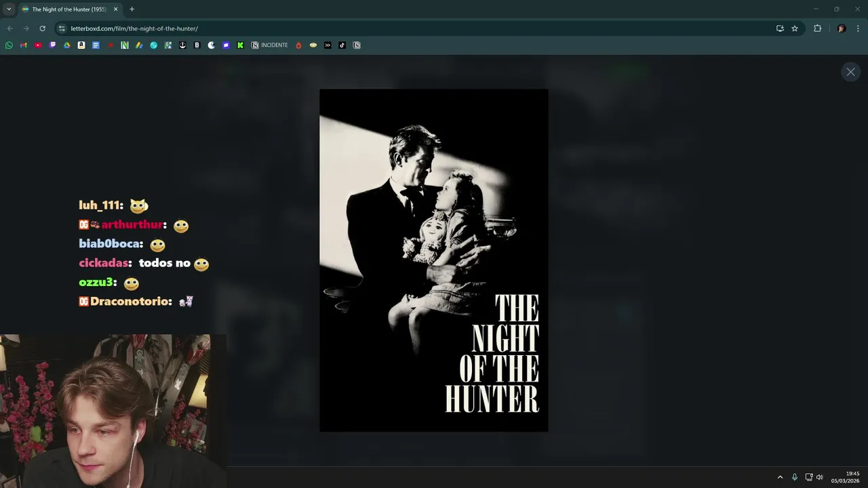Open the black B bookmark icon
Image resolution: width=868 pixels, height=488 pixels.
point(197,45)
